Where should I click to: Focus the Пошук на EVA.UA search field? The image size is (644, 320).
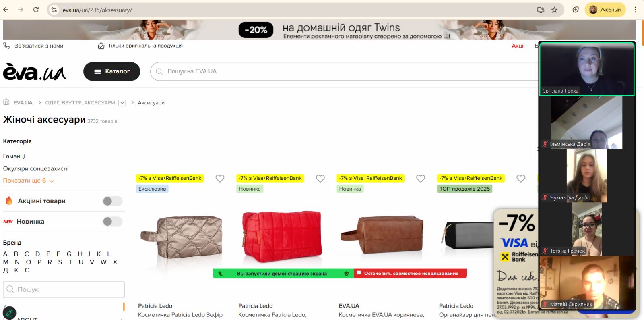coord(346,71)
